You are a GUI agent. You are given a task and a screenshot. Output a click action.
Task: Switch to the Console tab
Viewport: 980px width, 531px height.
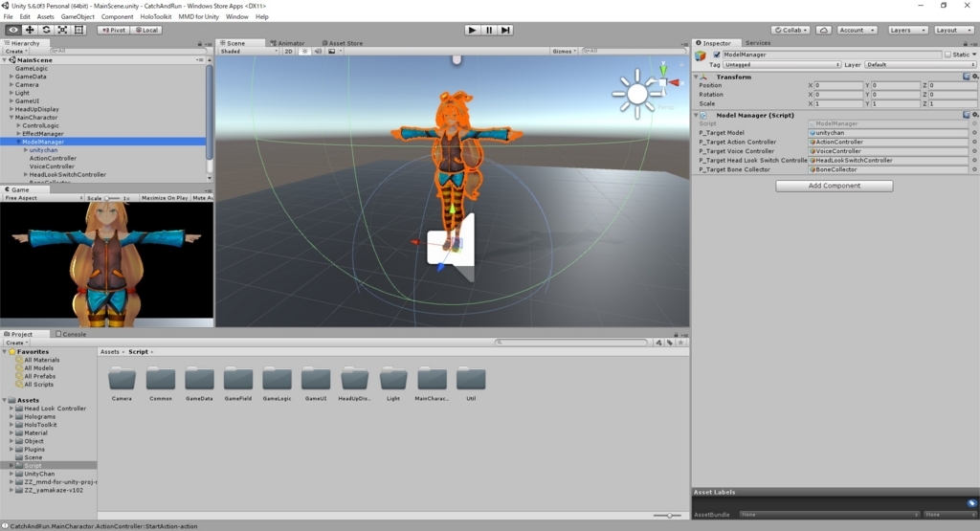(x=71, y=334)
